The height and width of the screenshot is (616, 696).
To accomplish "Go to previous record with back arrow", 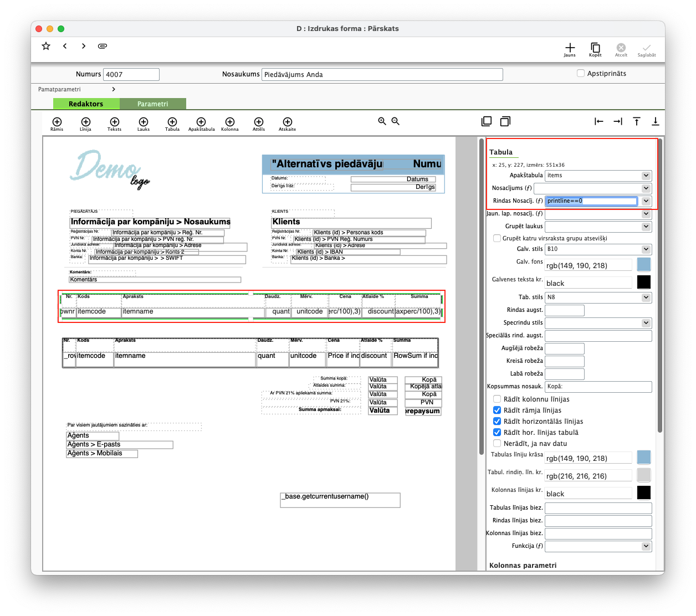I will point(65,46).
